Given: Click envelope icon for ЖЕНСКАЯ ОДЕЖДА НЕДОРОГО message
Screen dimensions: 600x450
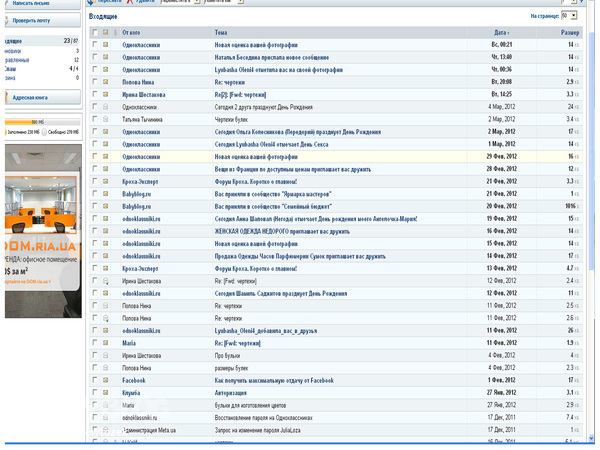Looking at the screenshot, I should [x=106, y=231].
